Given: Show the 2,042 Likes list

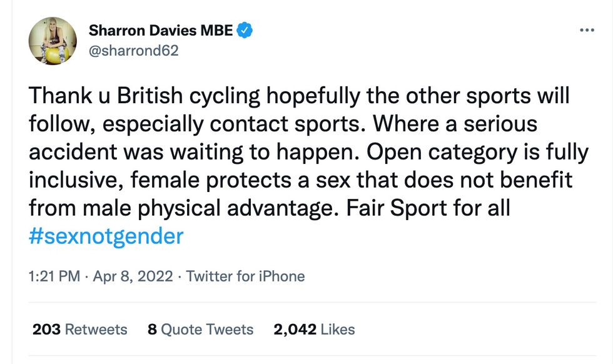Looking at the screenshot, I should pyautogui.click(x=314, y=330).
